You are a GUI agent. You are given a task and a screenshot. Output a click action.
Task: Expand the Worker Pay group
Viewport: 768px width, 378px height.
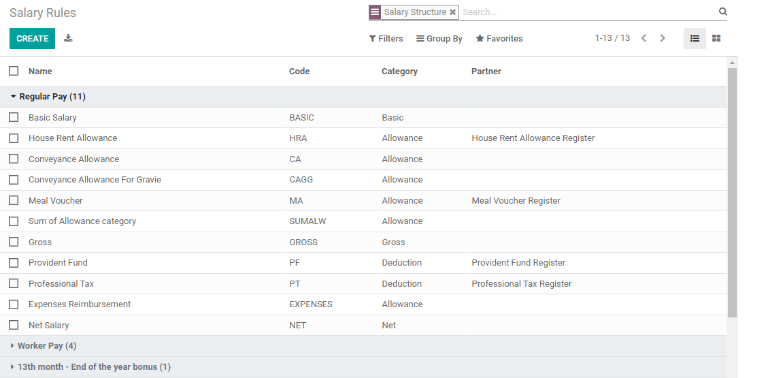[x=43, y=346]
